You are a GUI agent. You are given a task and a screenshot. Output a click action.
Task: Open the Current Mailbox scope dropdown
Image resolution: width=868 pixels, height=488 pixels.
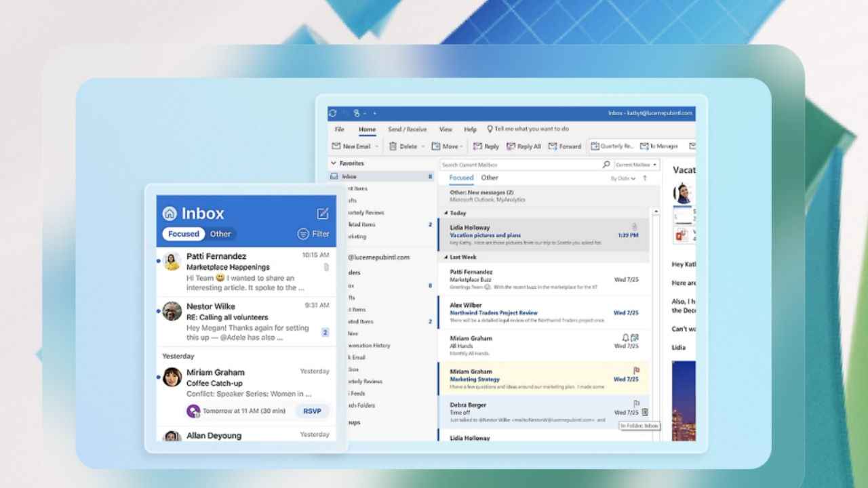pyautogui.click(x=636, y=165)
